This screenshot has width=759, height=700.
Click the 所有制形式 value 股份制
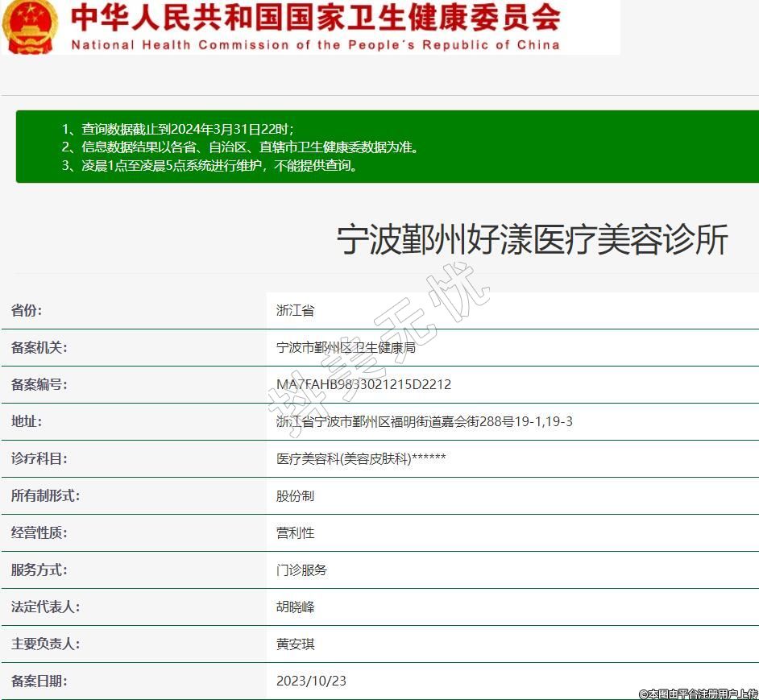pyautogui.click(x=295, y=496)
